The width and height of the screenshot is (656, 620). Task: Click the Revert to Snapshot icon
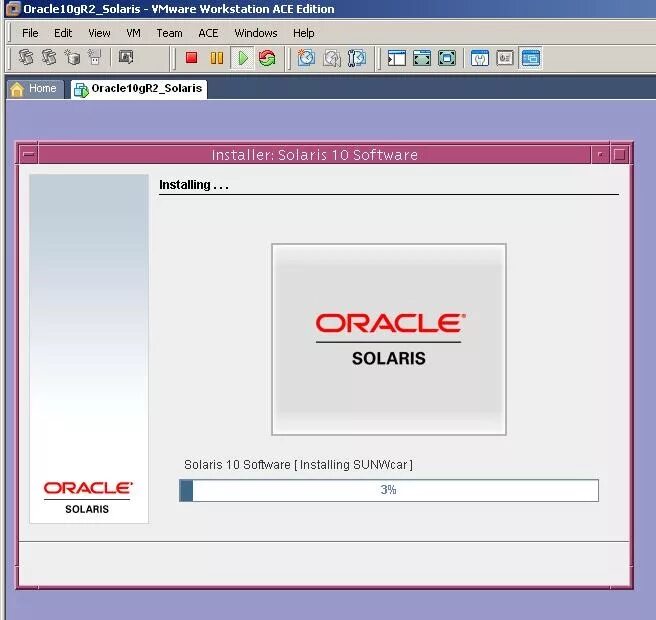[x=332, y=58]
